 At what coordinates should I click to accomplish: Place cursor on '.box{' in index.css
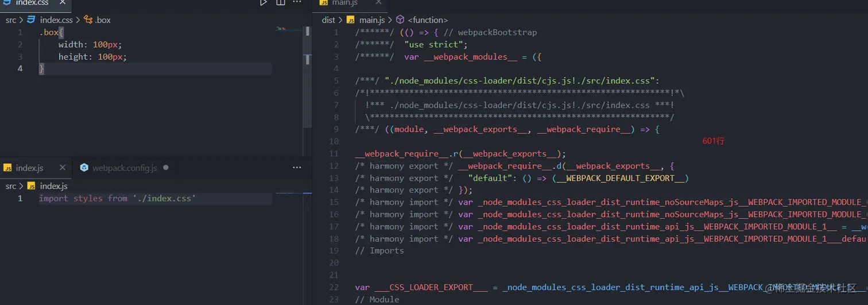click(x=51, y=32)
